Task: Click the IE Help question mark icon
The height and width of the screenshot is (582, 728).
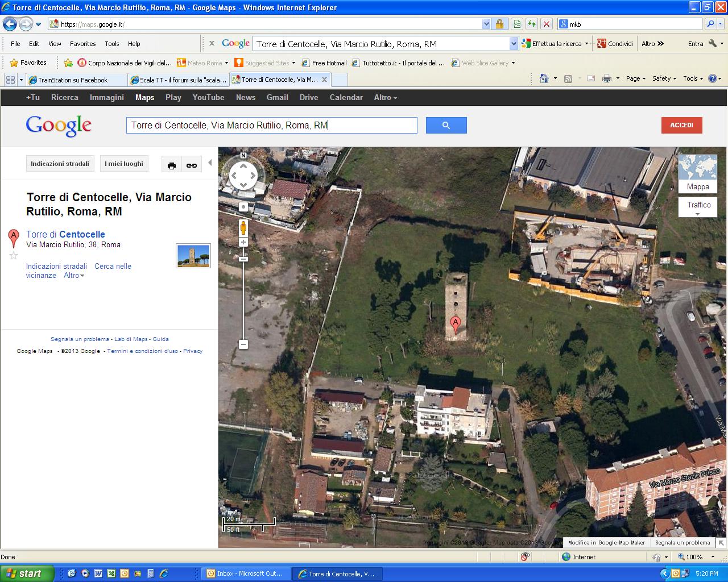Action: click(713, 78)
